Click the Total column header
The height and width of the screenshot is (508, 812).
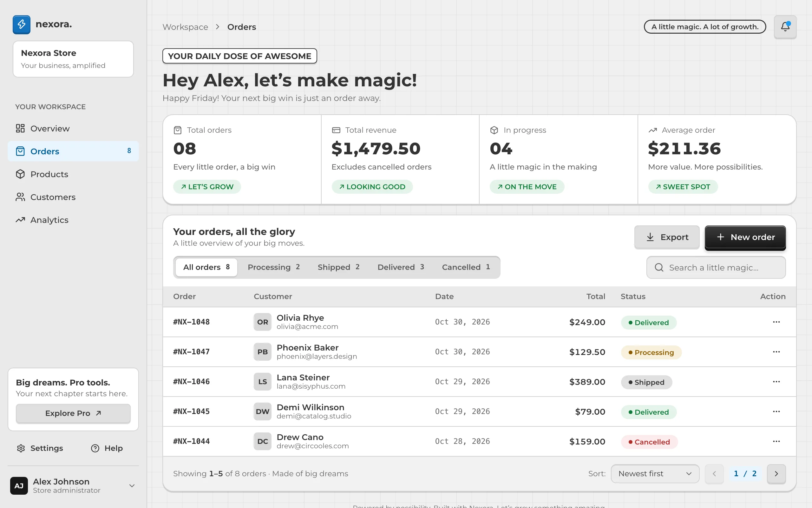[596, 296]
